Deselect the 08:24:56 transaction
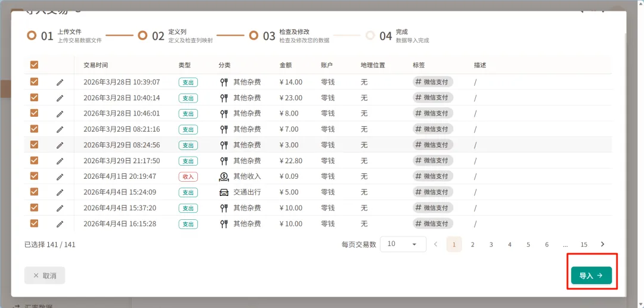 pyautogui.click(x=35, y=145)
